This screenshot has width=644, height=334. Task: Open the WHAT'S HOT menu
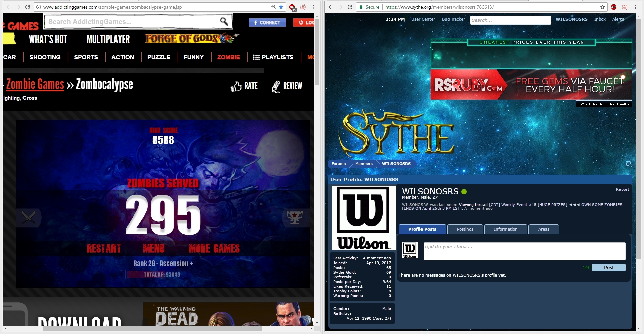48,39
